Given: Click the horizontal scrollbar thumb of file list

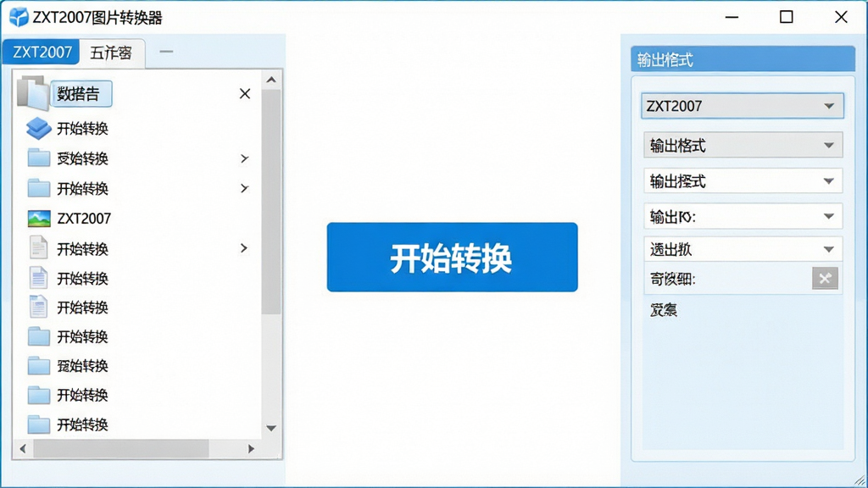Looking at the screenshot, I should click(121, 448).
